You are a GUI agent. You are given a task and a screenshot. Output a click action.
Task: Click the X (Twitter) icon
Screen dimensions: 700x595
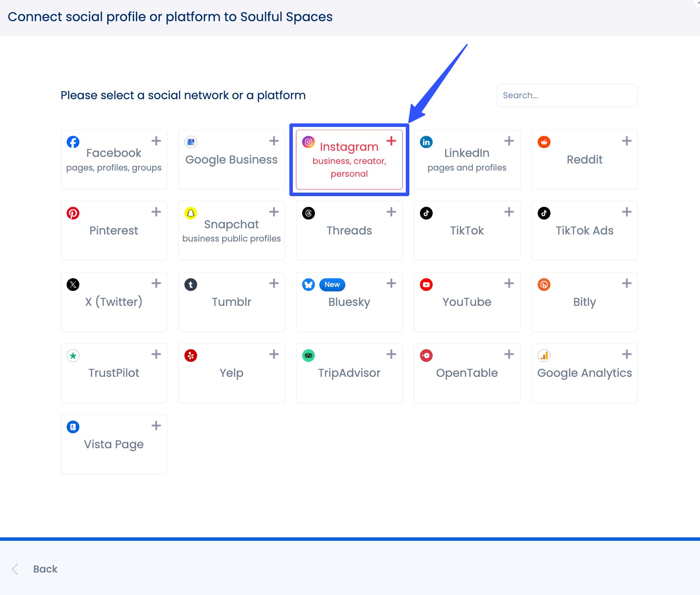73,284
